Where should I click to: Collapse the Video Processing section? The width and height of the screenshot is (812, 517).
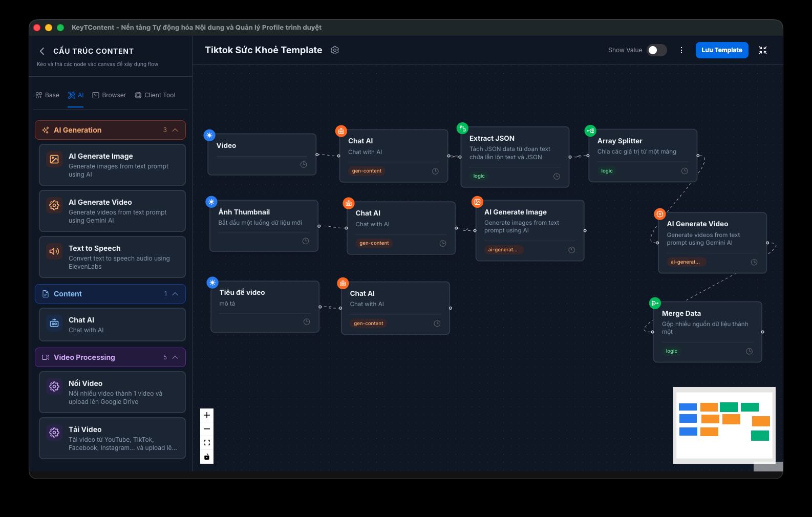click(x=175, y=357)
